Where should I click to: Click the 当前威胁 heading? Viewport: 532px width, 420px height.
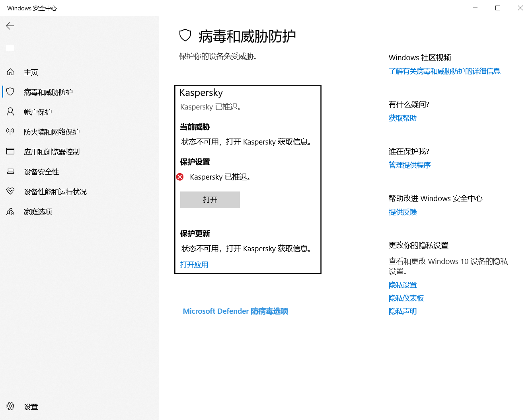coord(195,127)
